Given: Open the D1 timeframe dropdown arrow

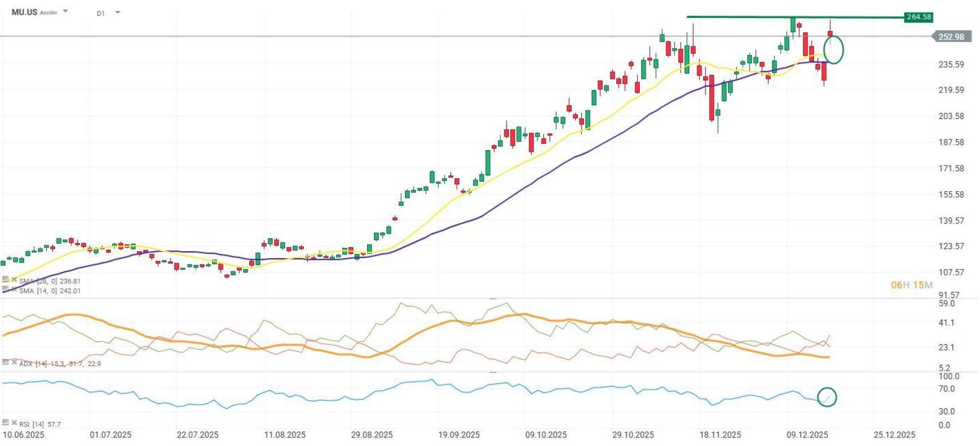Looking at the screenshot, I should 118,12.
